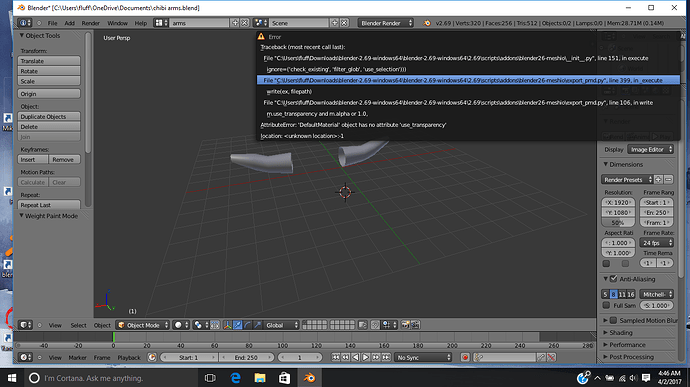
Task: Toggle the 3D manipulator widget
Action: click(x=228, y=325)
